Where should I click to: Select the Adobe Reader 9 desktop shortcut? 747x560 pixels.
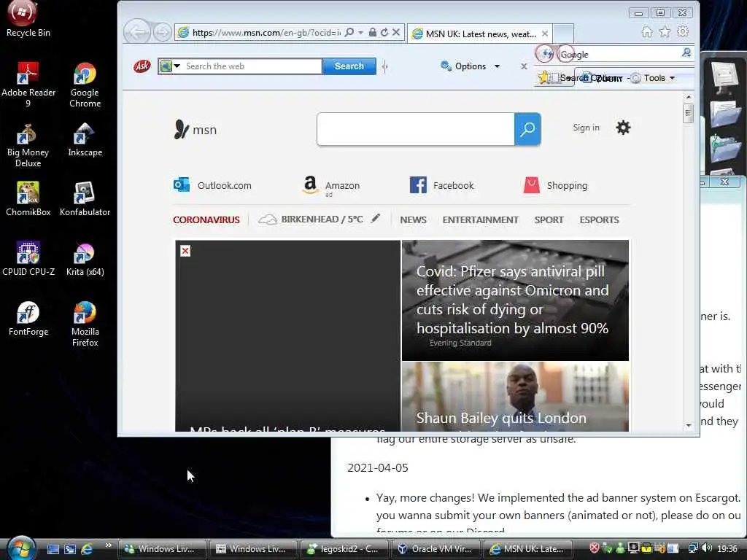28,85
